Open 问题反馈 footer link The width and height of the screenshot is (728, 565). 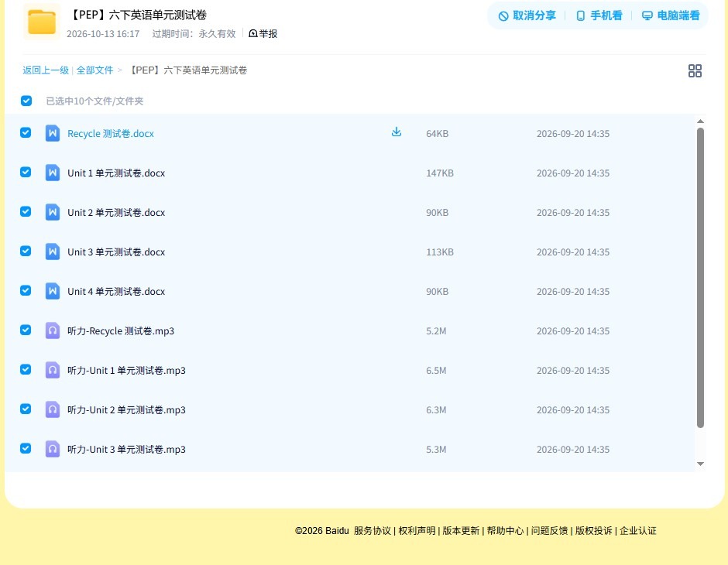click(549, 531)
